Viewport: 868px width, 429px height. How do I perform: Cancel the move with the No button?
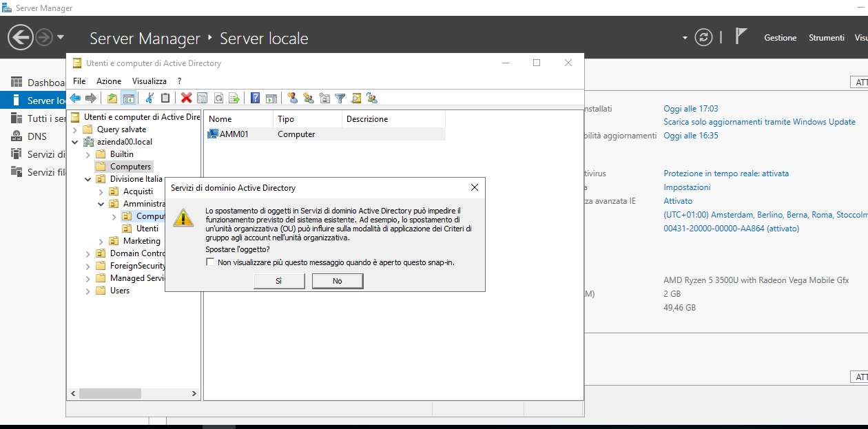[x=338, y=281]
